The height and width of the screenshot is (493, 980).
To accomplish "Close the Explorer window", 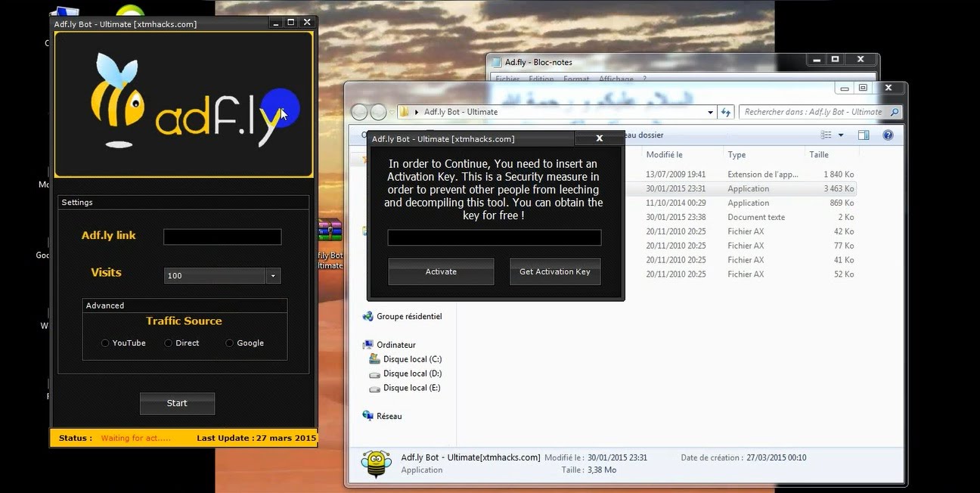I will click(889, 88).
